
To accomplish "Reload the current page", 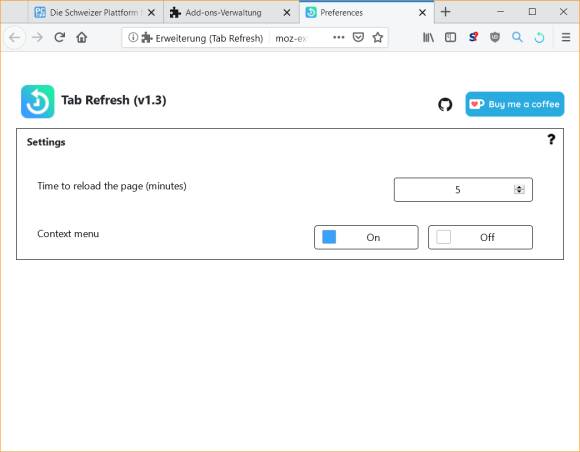I will 59,37.
